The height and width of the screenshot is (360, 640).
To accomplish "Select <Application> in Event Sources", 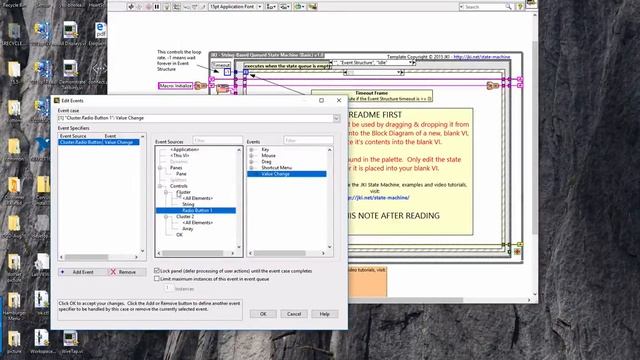I will pos(184,150).
